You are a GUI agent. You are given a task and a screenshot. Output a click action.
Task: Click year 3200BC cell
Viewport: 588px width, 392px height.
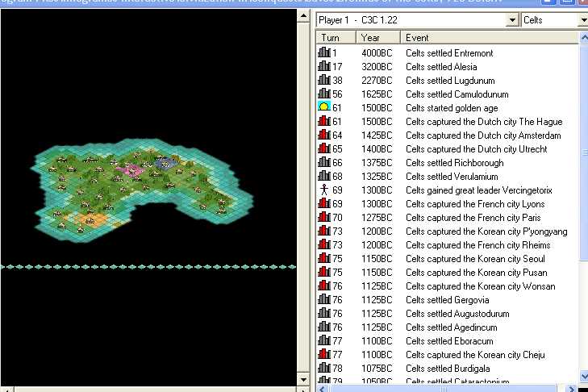click(x=377, y=67)
